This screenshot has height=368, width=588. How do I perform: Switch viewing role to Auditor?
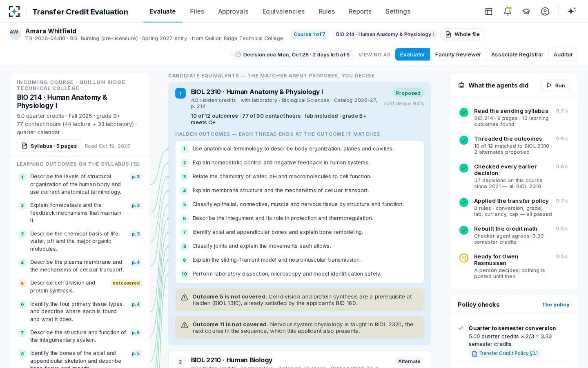point(563,54)
